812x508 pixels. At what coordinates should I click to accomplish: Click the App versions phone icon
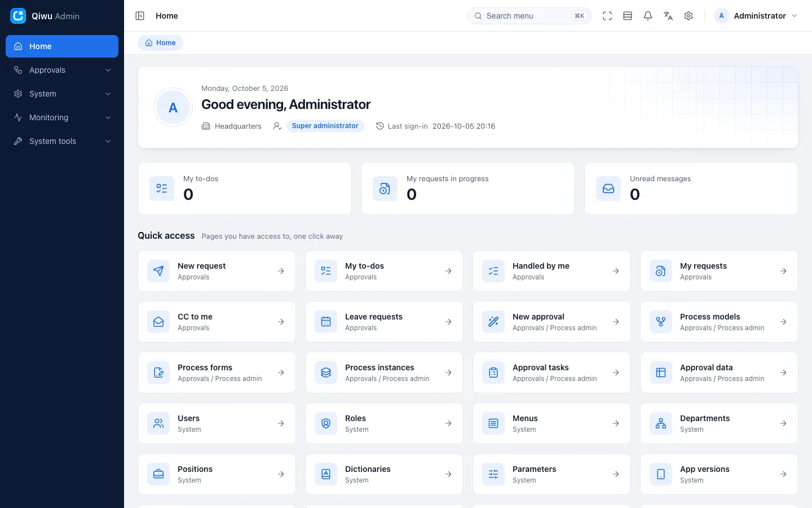coord(661,474)
